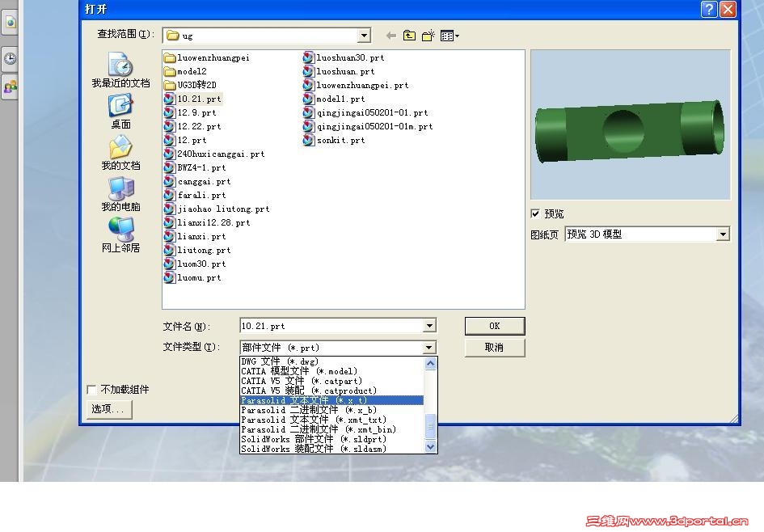Open My Computer (我的电脑) shortcut

coord(120,194)
